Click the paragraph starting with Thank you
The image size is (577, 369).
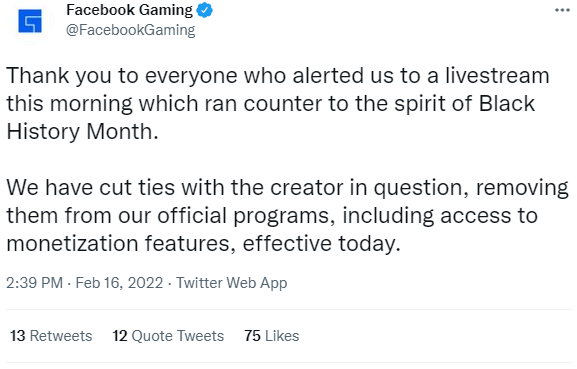coord(278,103)
